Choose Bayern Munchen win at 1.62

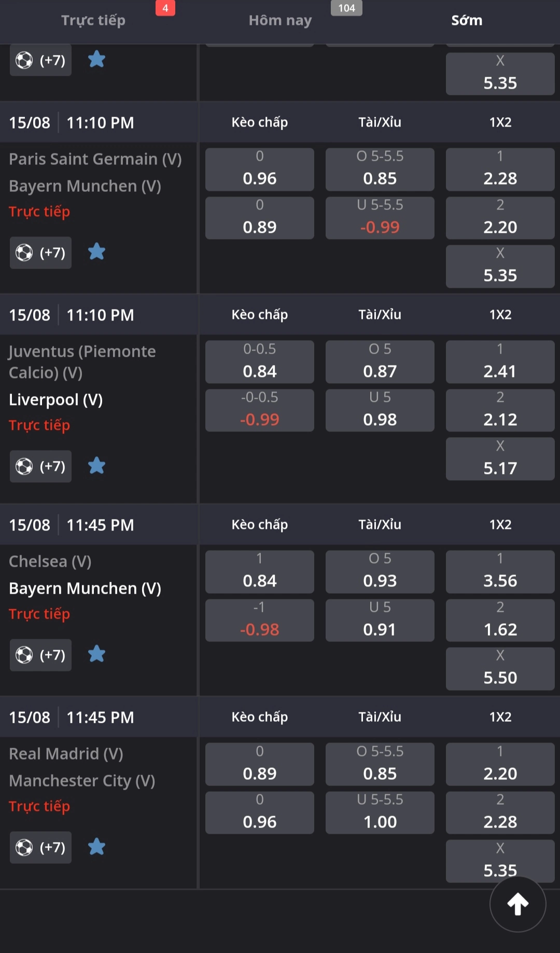click(x=500, y=620)
